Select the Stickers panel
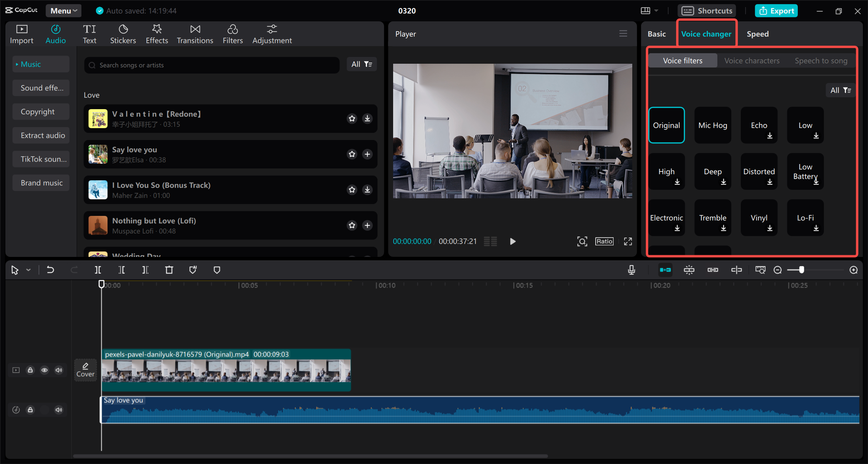Screen dimensions: 868x464 pos(123,34)
